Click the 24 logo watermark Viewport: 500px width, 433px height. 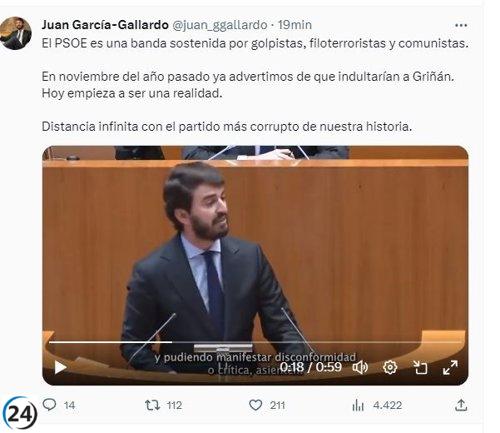coord(20,414)
